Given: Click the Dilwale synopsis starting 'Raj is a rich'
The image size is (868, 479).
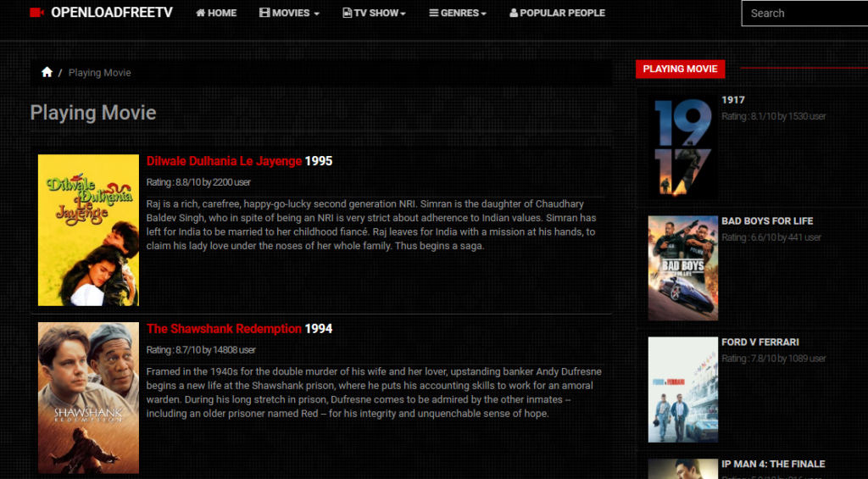Looking at the screenshot, I should click(371, 225).
